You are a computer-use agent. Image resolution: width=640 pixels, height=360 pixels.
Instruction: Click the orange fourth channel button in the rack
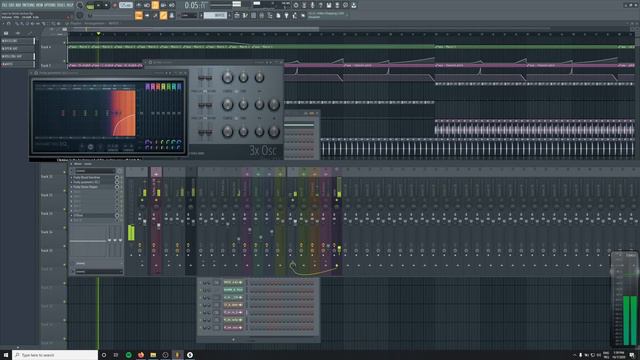pyautogui.click(x=233, y=305)
